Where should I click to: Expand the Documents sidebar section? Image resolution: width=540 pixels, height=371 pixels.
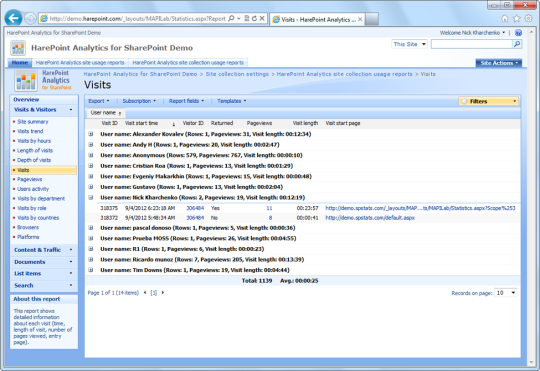tap(44, 262)
